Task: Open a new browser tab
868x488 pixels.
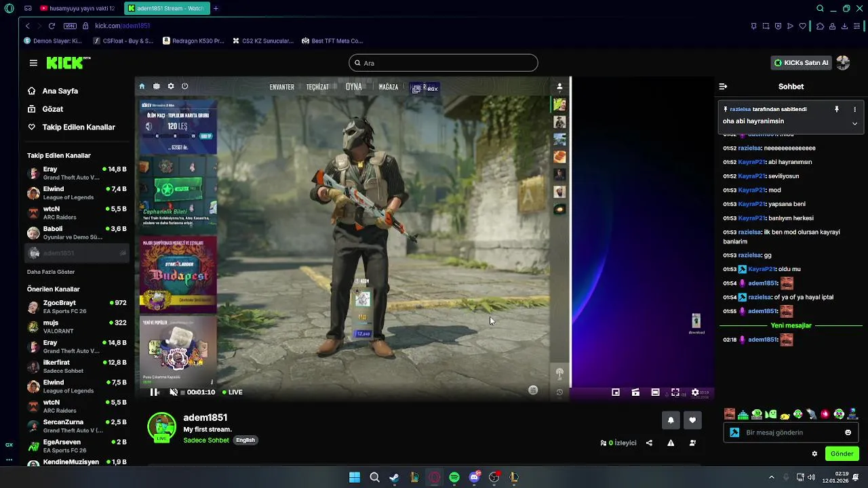Action: [216, 8]
